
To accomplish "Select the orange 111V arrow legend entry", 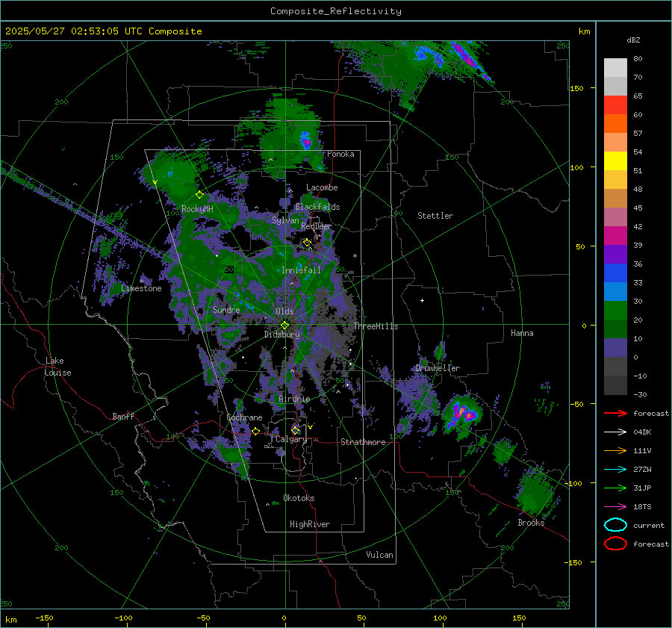I will [615, 450].
